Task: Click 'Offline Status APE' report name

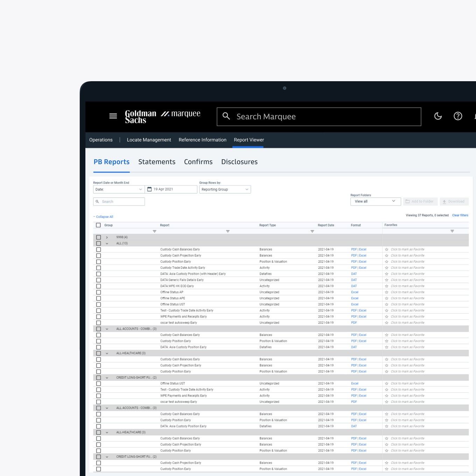Action: [173, 299]
